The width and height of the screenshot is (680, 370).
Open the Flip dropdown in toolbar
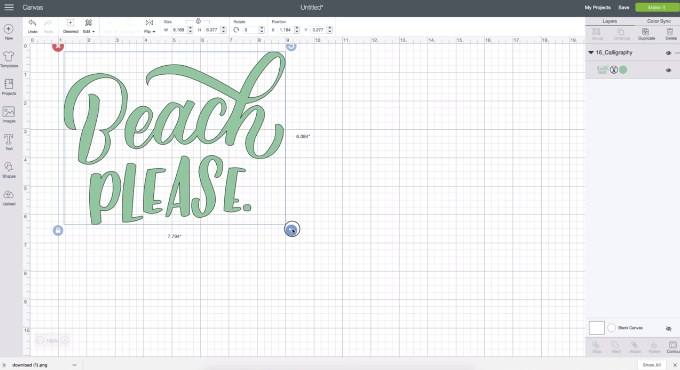coord(149,26)
